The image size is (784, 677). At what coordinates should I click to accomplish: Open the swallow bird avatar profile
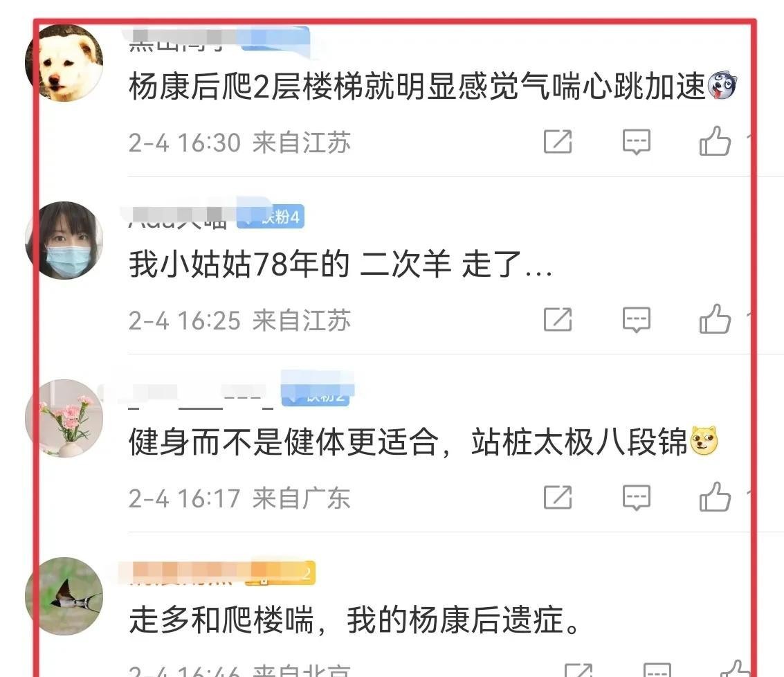[x=64, y=597]
